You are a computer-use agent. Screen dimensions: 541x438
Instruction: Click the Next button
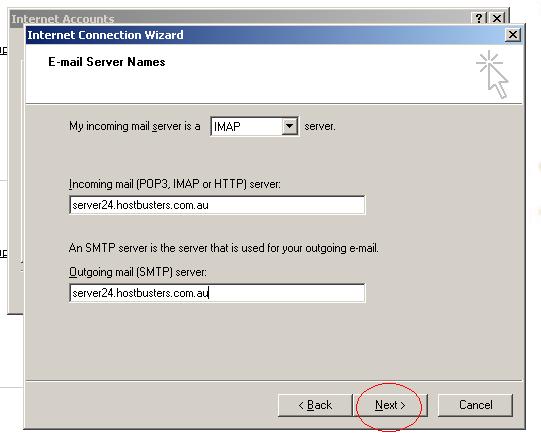click(x=390, y=405)
